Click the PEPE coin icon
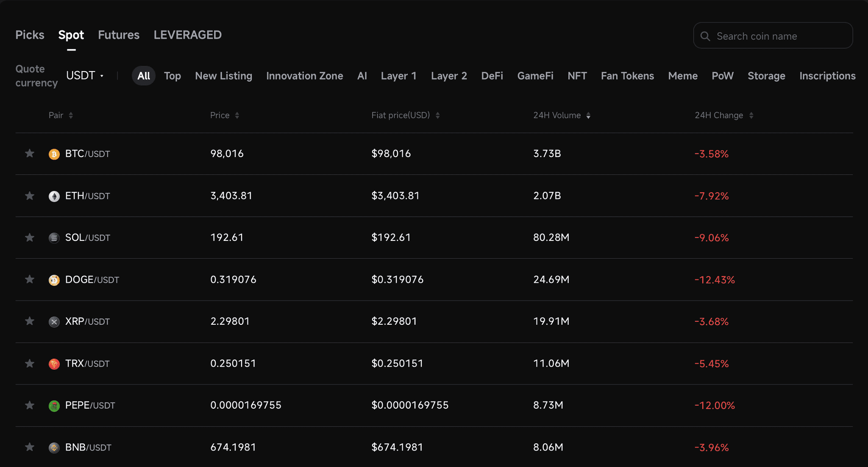Viewport: 868px width, 467px height. 54,406
